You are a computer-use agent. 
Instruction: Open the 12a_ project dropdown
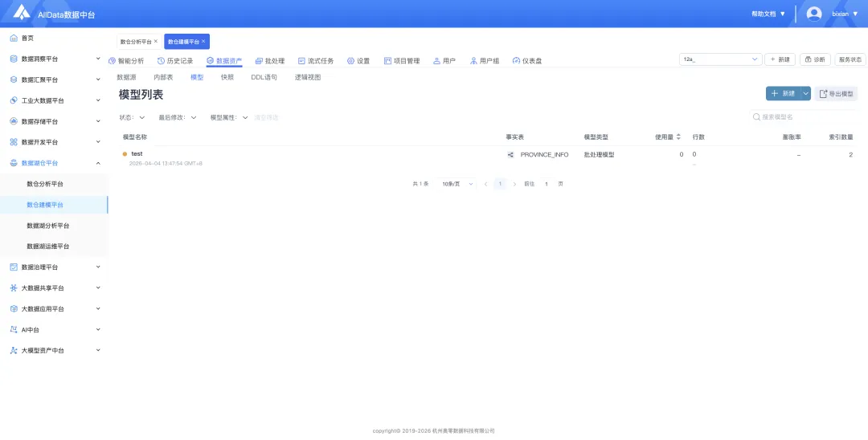[x=721, y=59]
